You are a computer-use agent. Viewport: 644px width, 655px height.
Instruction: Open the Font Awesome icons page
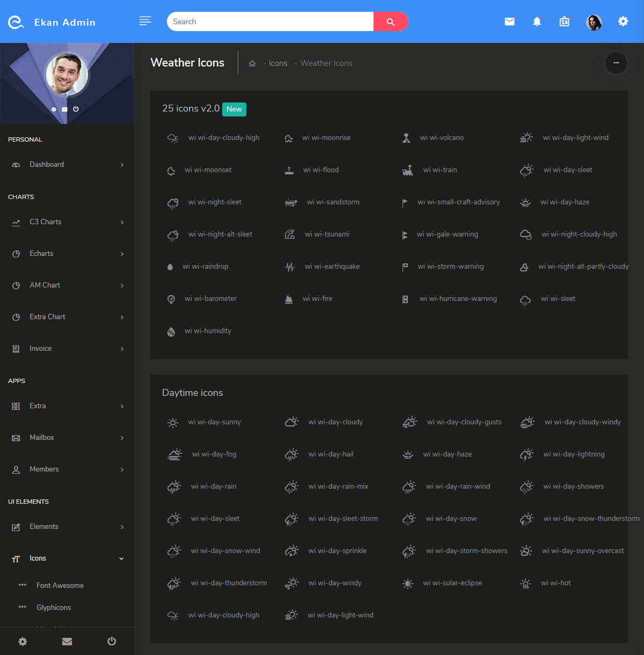[60, 585]
